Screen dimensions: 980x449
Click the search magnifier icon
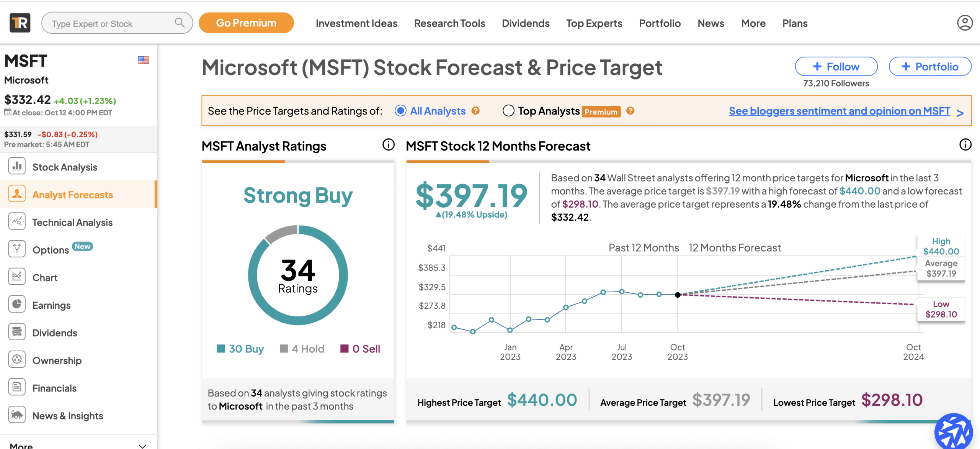(x=180, y=23)
